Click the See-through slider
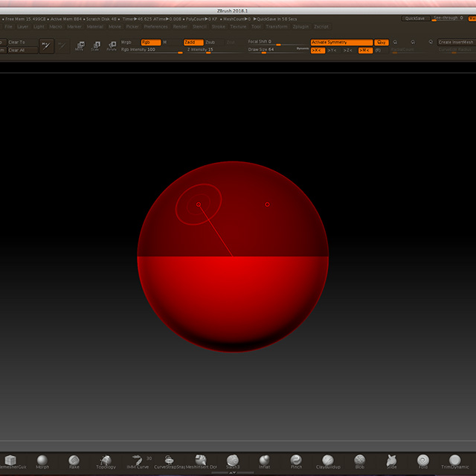 click(448, 19)
